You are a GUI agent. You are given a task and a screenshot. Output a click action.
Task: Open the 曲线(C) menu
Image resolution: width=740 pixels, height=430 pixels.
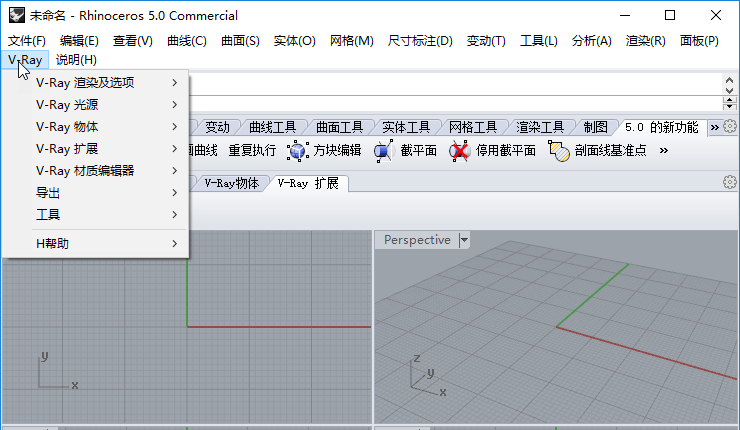click(x=187, y=41)
